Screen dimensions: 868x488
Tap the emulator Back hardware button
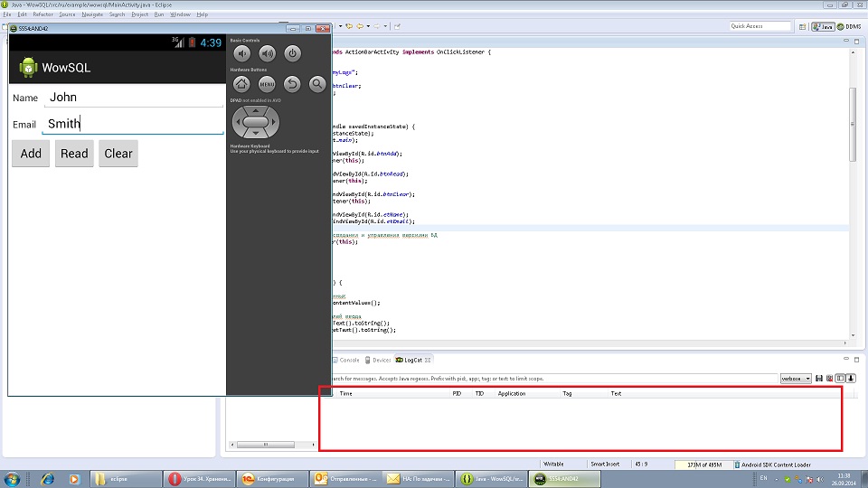point(292,84)
